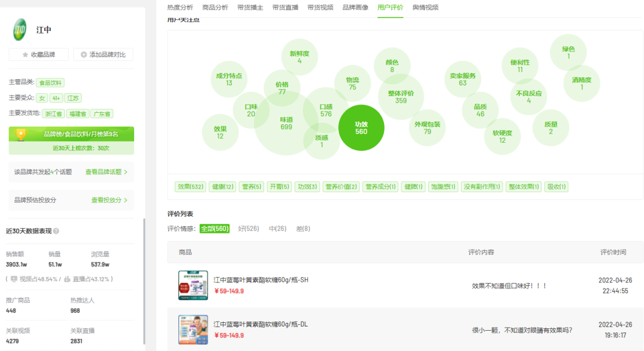Filter reviews by 好(526)
The width and height of the screenshot is (644, 351).
[249, 229]
